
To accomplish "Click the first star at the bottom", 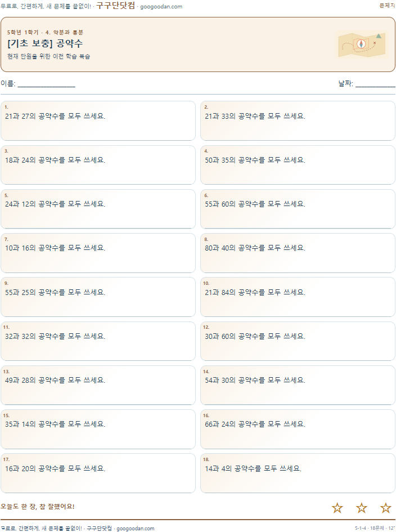I will click(337, 508).
